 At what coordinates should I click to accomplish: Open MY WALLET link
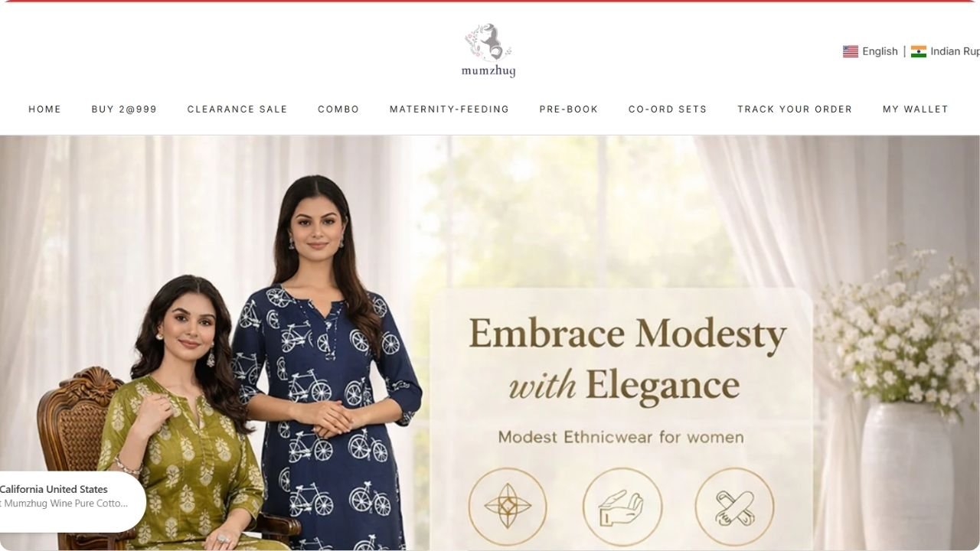916,109
